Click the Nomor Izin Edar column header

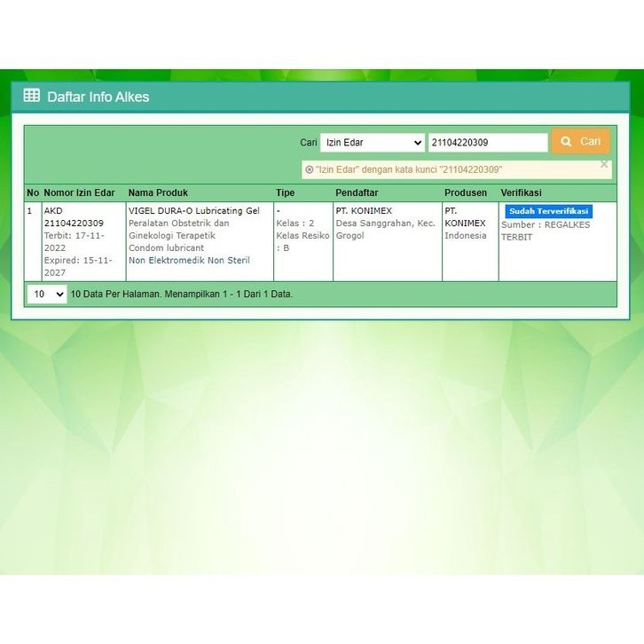coord(79,192)
